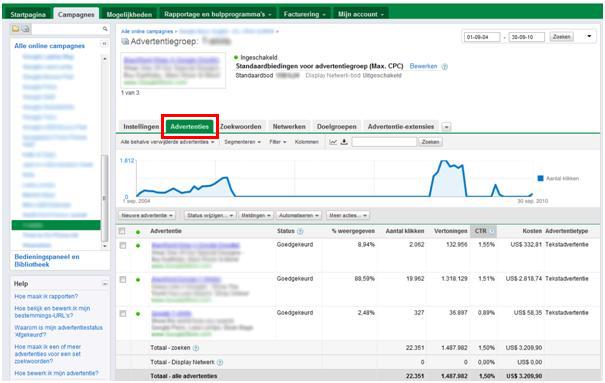Screen dimensions: 605x383
Task: Tick checkbox for ad with 88,59% weergegeven
Action: pos(123,279)
